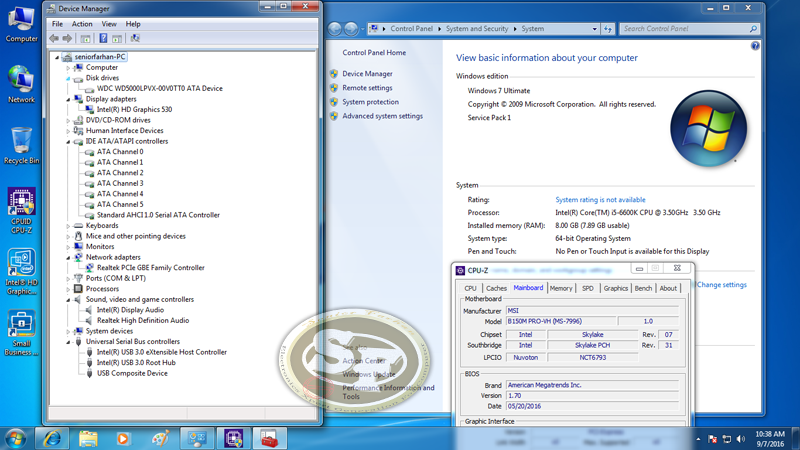
Task: Click the Control Panel help question icon
Action: coord(755,46)
